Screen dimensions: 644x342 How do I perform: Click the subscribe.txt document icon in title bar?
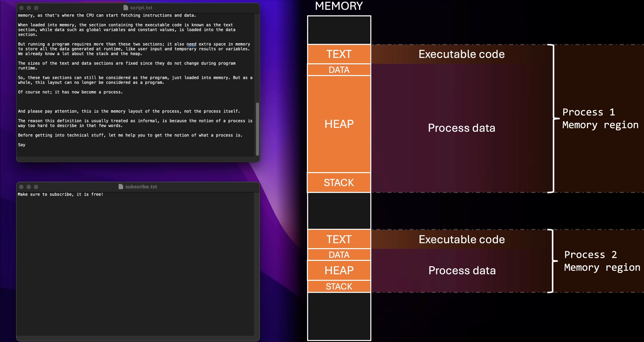(x=121, y=187)
